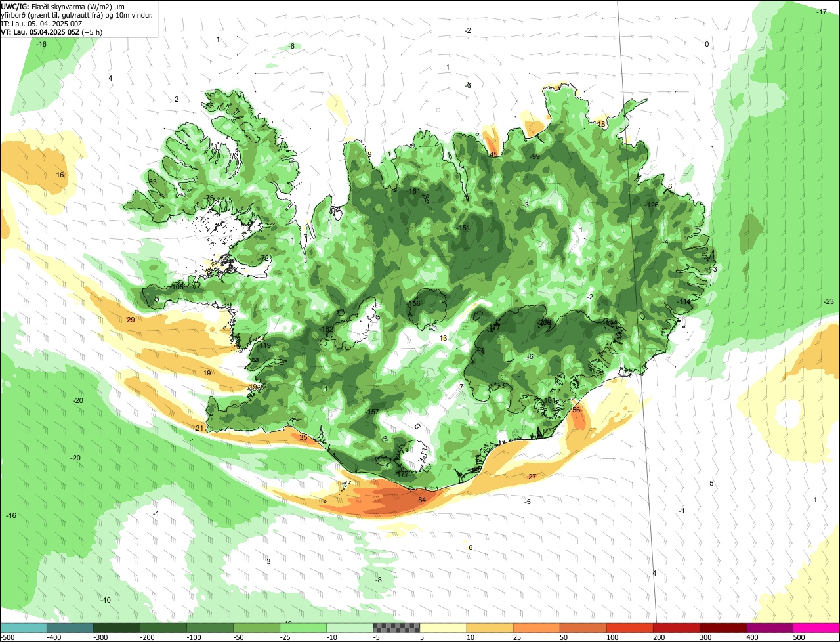The image size is (840, 642).
Task: Click the value 16 on the map's west edge
Action: 60,175
